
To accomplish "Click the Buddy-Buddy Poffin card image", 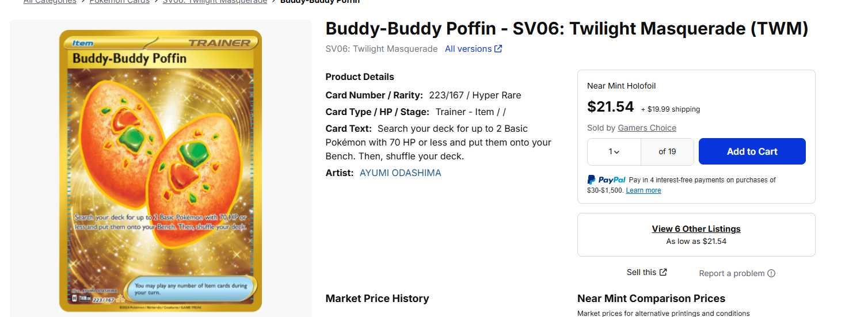I will coord(161,171).
